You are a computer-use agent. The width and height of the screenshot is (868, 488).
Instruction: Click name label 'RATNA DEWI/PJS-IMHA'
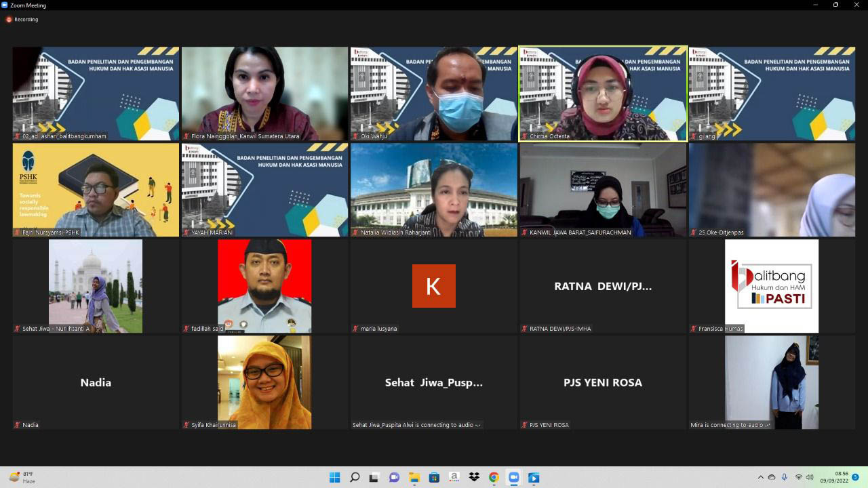point(561,329)
